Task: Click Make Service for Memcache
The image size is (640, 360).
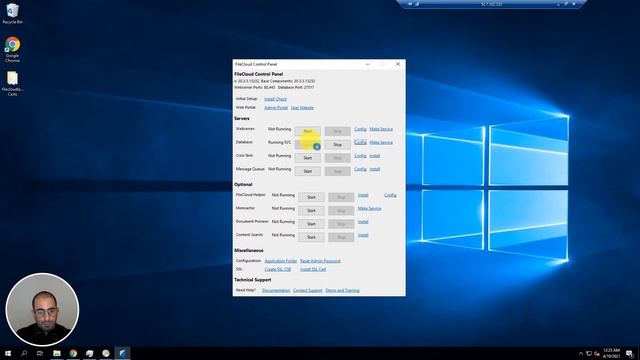Action: click(x=369, y=209)
